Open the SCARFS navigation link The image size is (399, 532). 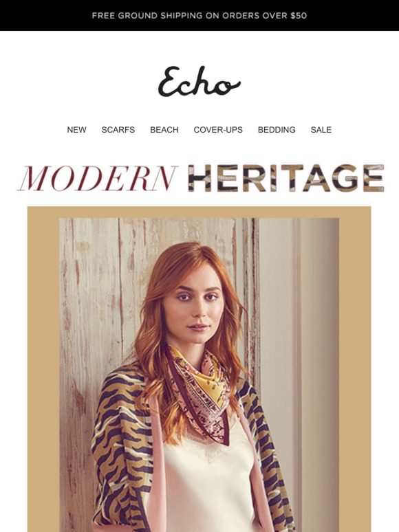[118, 130]
